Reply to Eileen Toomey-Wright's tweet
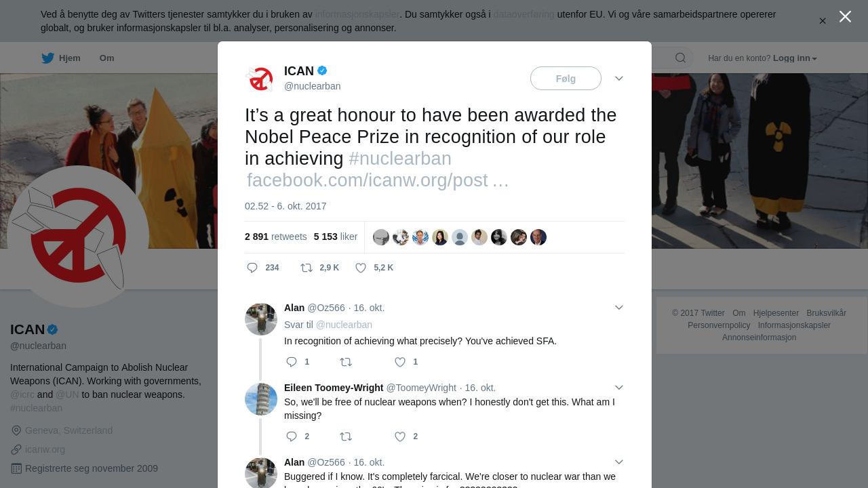This screenshot has height=488, width=868. coord(292,436)
